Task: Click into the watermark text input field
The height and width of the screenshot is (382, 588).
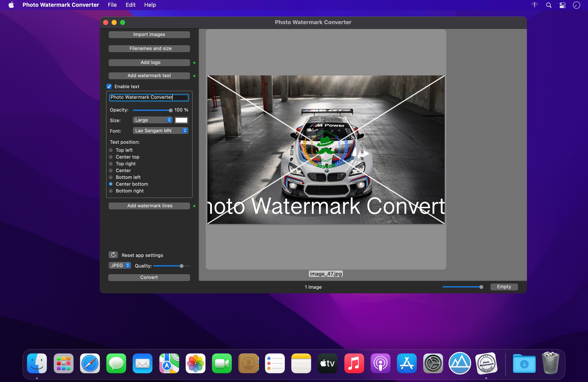Action: [x=149, y=97]
